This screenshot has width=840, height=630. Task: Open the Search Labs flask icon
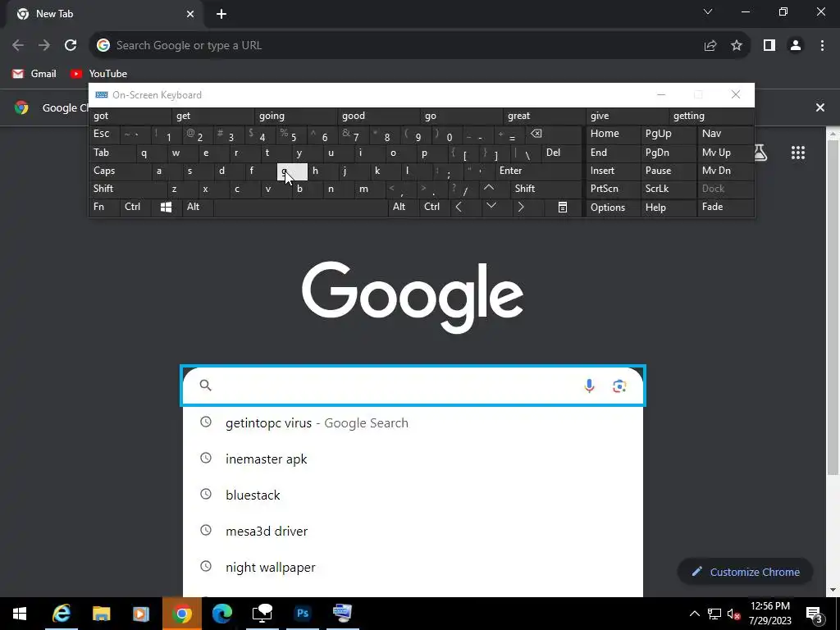[x=760, y=153]
